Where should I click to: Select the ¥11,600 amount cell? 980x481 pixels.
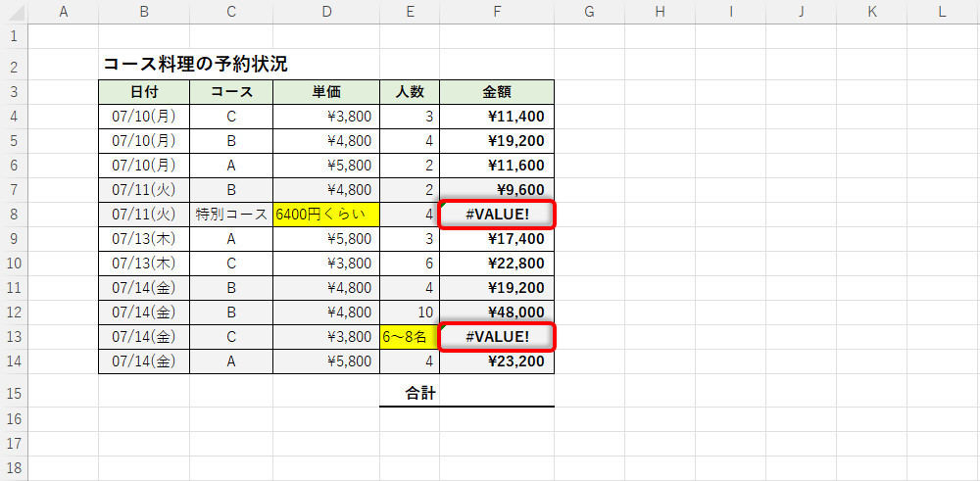497,166
